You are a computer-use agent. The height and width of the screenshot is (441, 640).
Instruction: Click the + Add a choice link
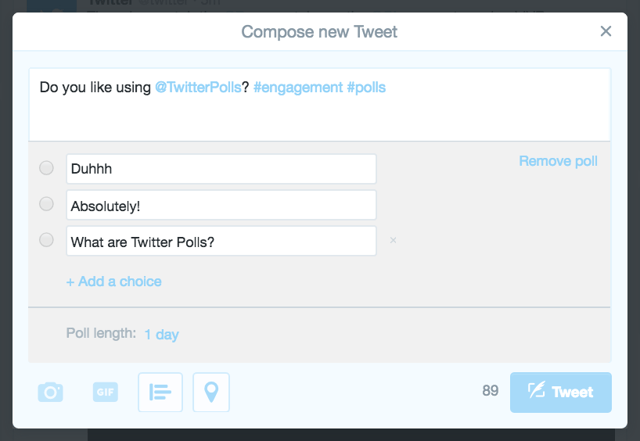(x=114, y=281)
